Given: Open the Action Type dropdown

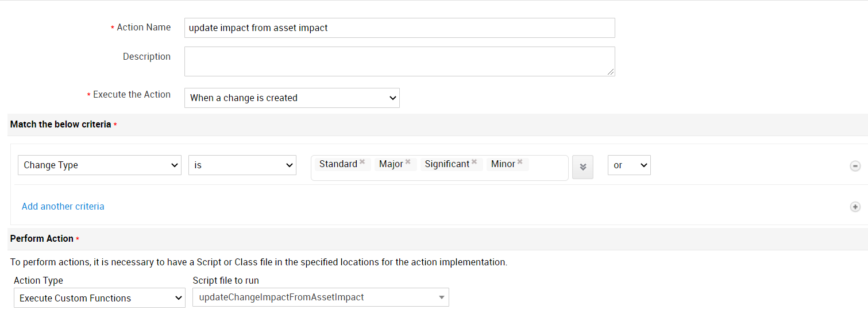Looking at the screenshot, I should [x=99, y=298].
